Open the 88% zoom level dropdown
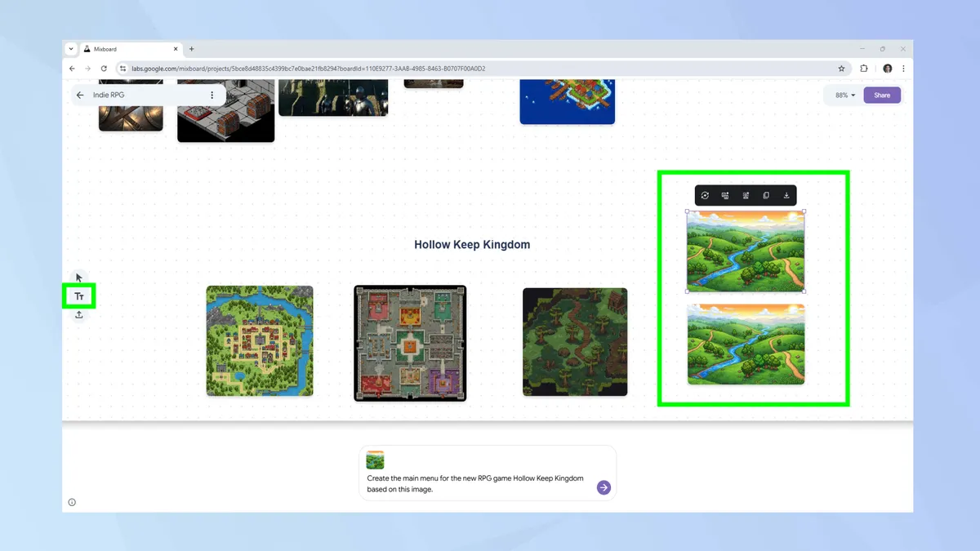Screen dimensions: 980x551 (x=841, y=95)
